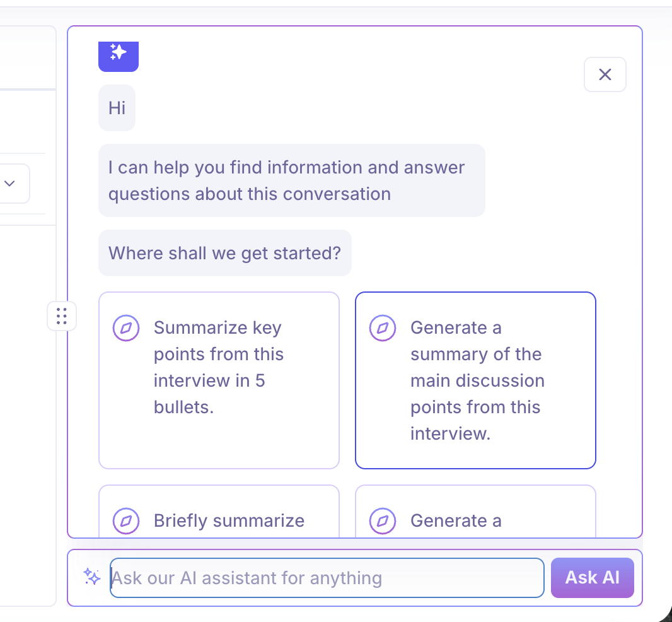Open the dropdown chevron in the left panel
672x622 pixels.
10,184
